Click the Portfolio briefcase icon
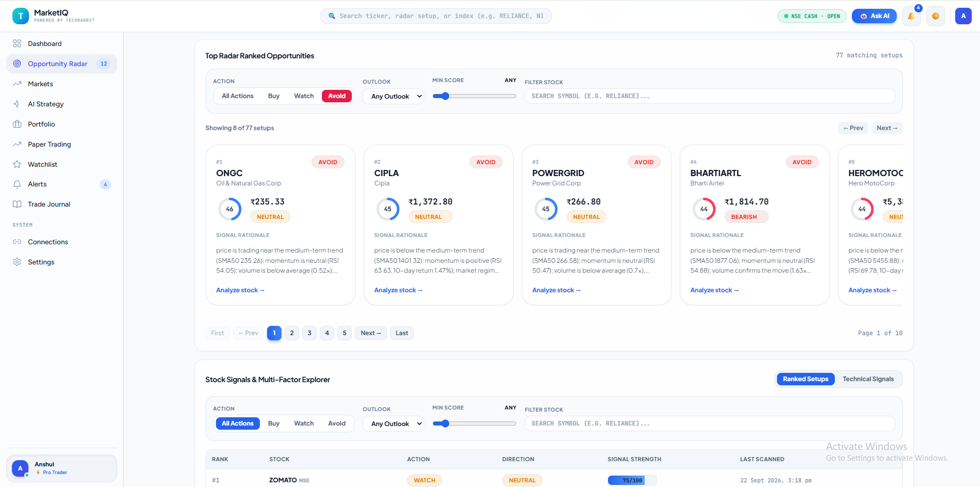980x487 pixels. point(17,124)
